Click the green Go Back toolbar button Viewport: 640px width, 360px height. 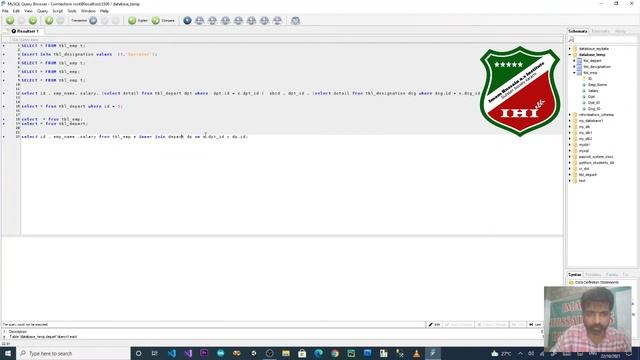pyautogui.click(x=10, y=20)
